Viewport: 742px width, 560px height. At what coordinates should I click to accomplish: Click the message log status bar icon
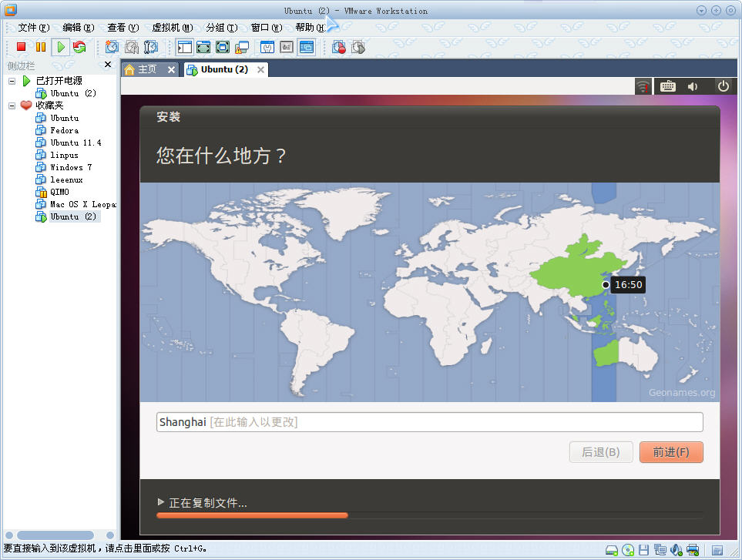point(717,550)
